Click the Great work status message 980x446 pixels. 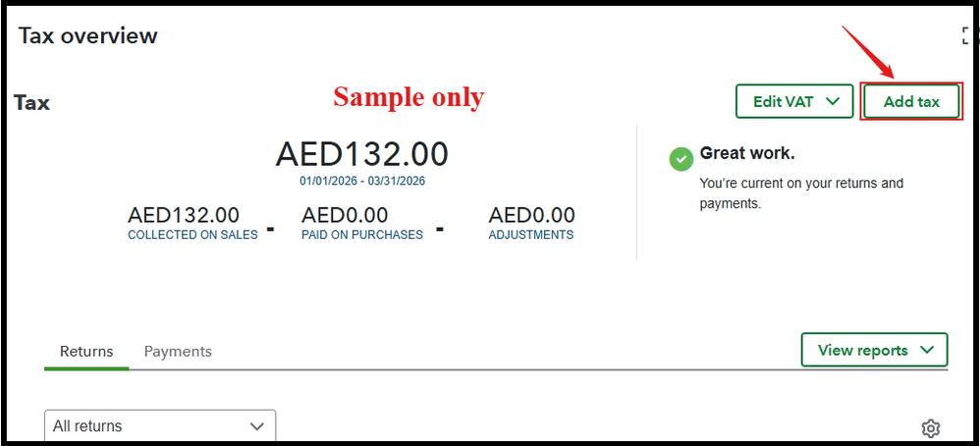[746, 154]
